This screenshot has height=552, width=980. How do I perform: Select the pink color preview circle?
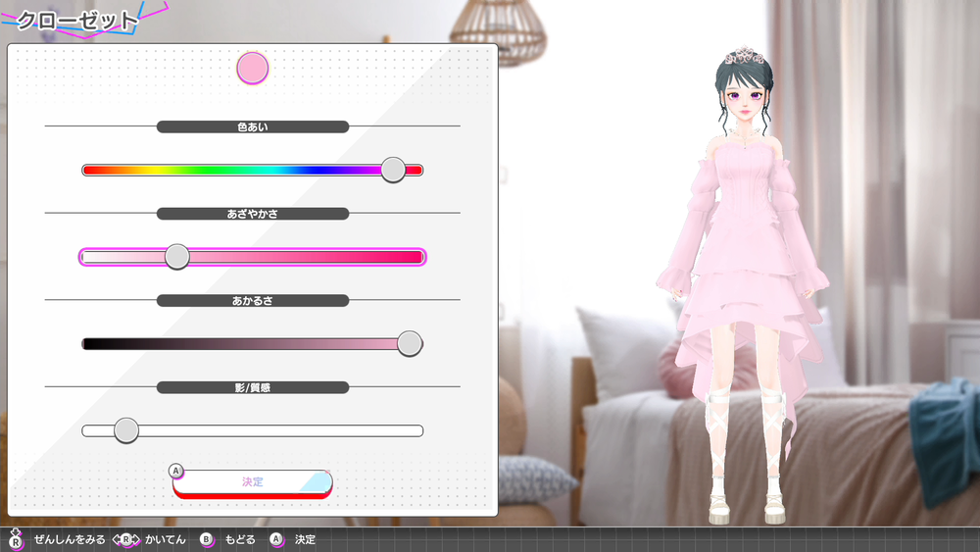pos(253,69)
